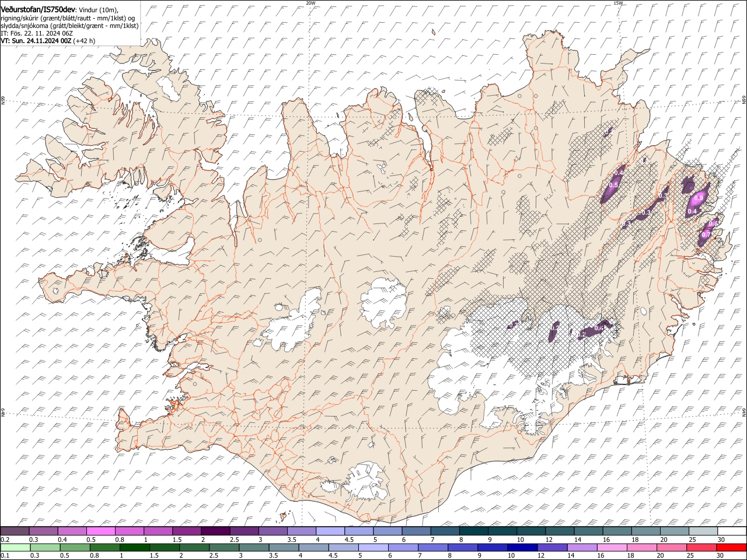Select the bright pink swatch between 0.5 and 0.8

tap(100, 531)
